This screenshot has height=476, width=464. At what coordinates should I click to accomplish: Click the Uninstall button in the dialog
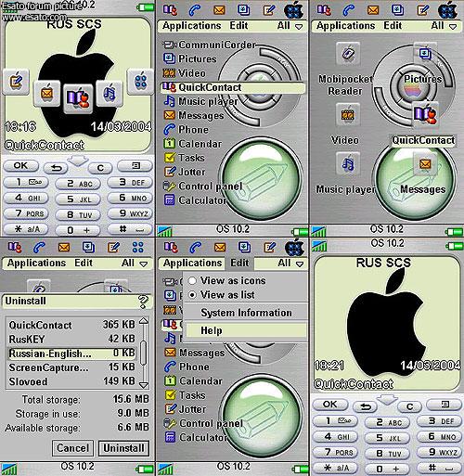click(x=123, y=448)
